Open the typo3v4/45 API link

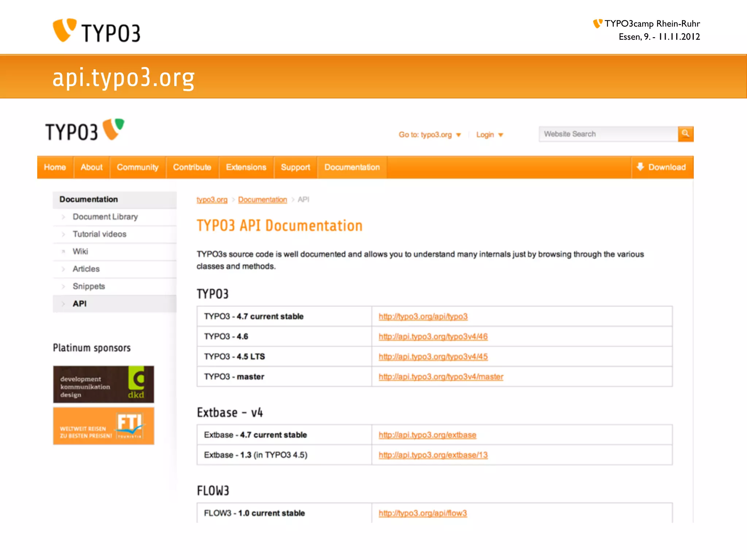pos(433,357)
